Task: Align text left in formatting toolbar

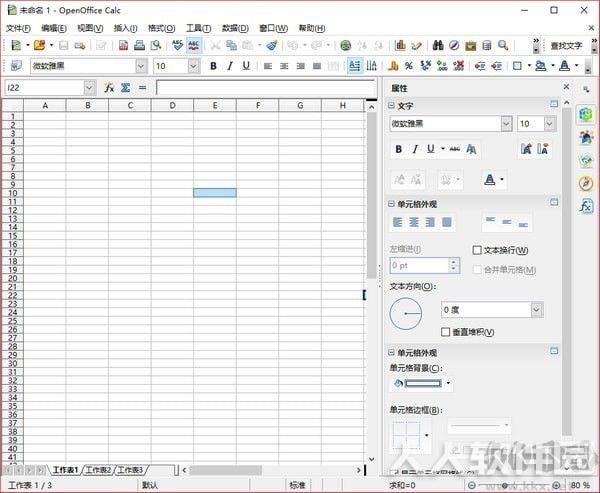Action: pos(268,66)
